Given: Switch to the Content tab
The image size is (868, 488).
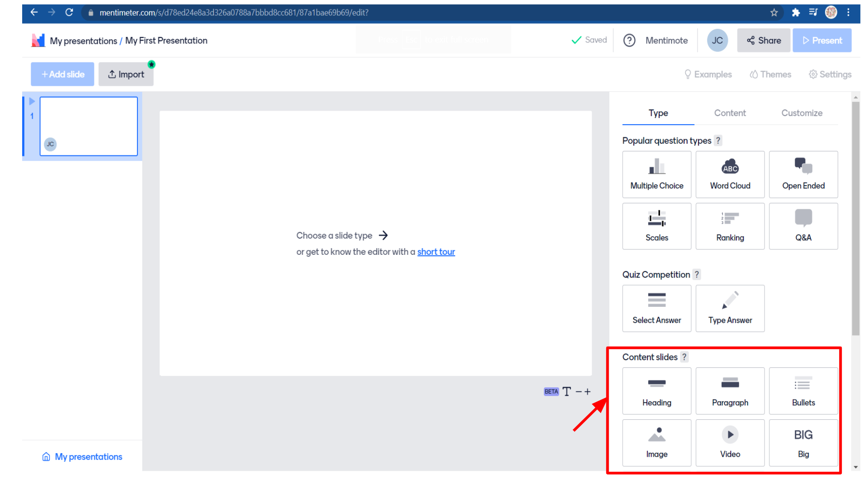Looking at the screenshot, I should [730, 113].
